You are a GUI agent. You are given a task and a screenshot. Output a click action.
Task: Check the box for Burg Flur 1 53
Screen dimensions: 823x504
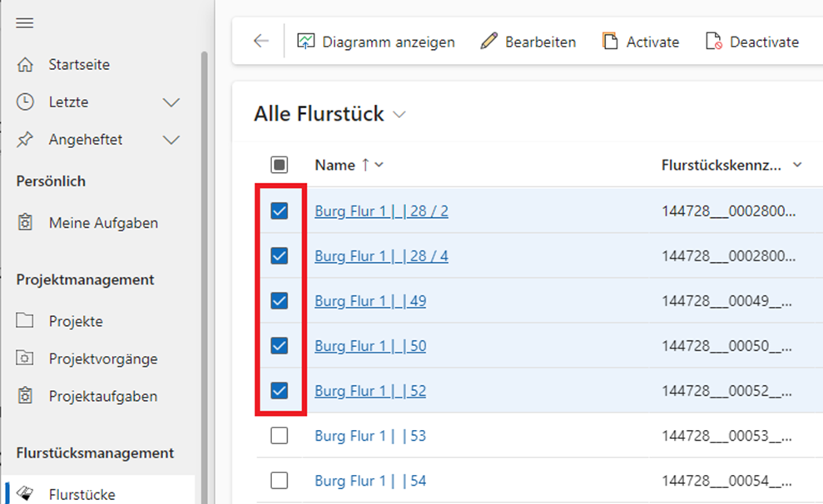pos(280,436)
